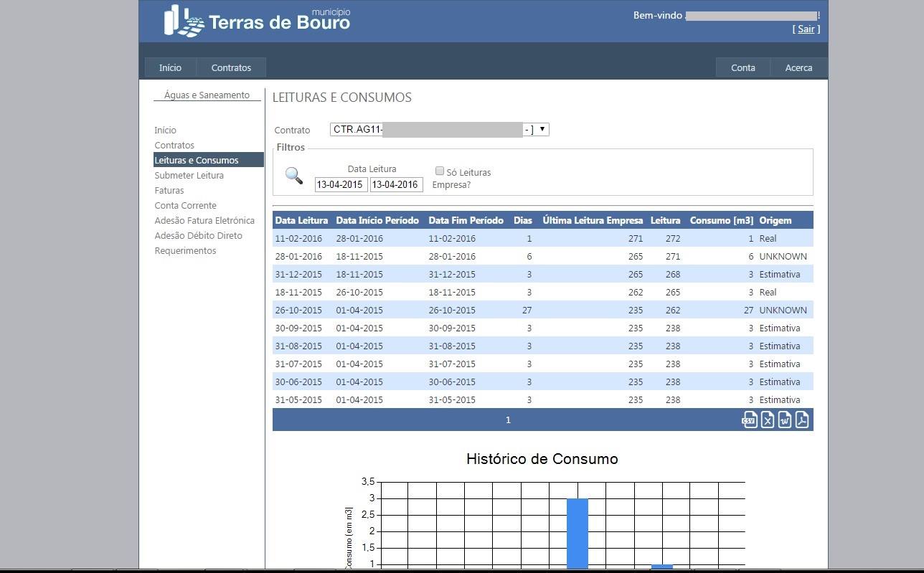Export table as CSV file
This screenshot has width=924, height=573.
pyautogui.click(x=750, y=420)
